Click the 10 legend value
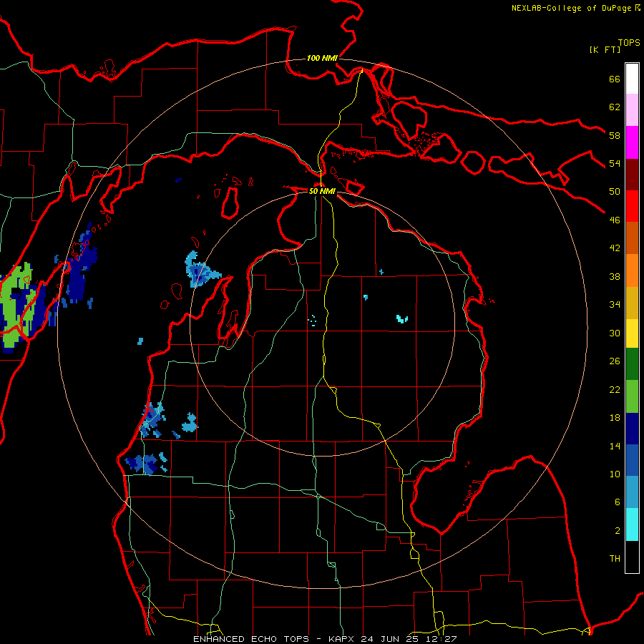Image resolution: width=644 pixels, height=644 pixels. (x=615, y=474)
